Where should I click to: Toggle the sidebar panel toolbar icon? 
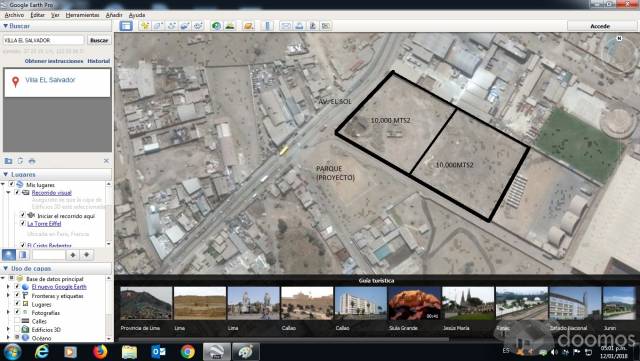tap(126, 26)
